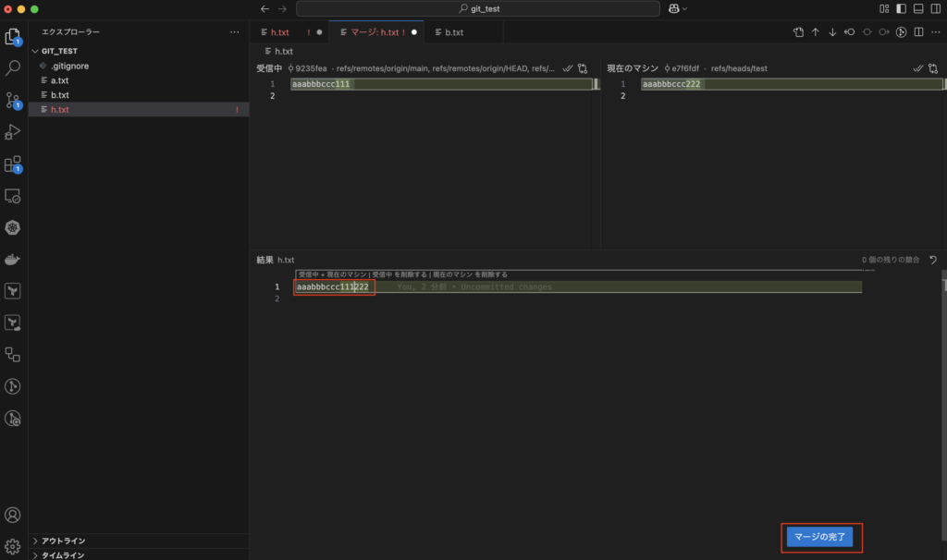Screen dimensions: 947x560
Task: Click the middle commit circle icon
Action: coord(867,32)
